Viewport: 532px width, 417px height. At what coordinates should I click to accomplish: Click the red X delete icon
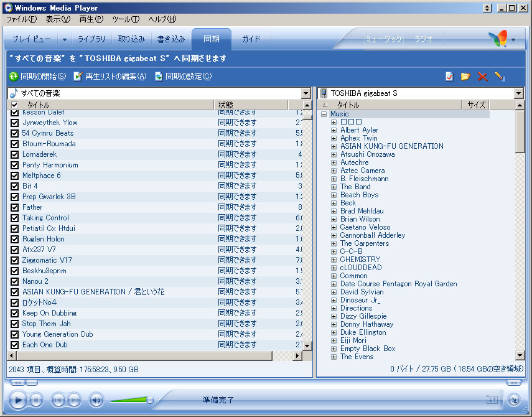click(x=482, y=77)
